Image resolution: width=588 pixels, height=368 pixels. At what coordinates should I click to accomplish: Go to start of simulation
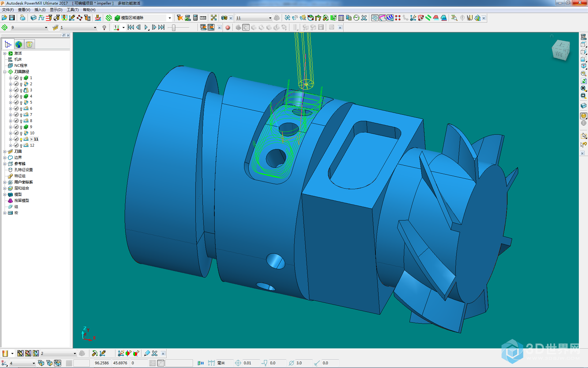click(x=131, y=27)
